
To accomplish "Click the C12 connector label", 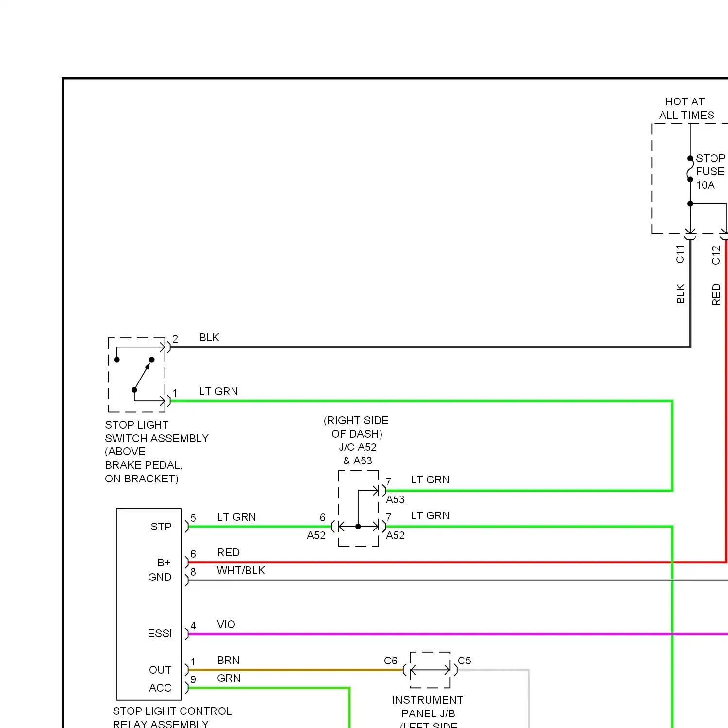I will coord(716,255).
